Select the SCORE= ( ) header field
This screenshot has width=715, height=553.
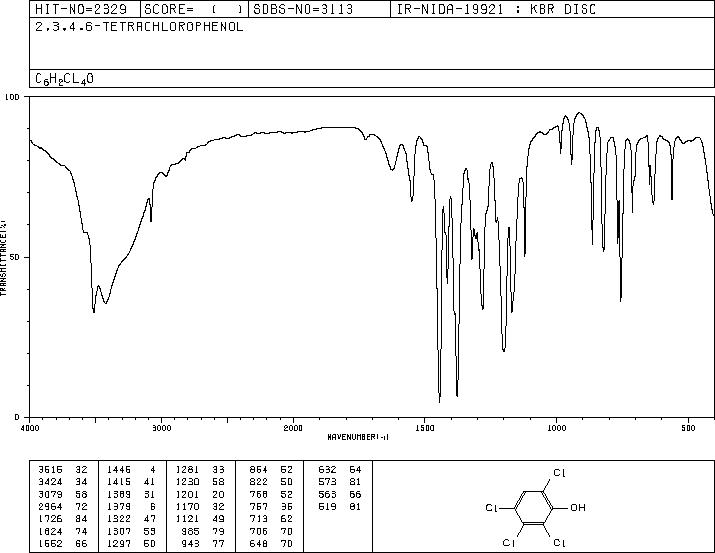coord(194,9)
